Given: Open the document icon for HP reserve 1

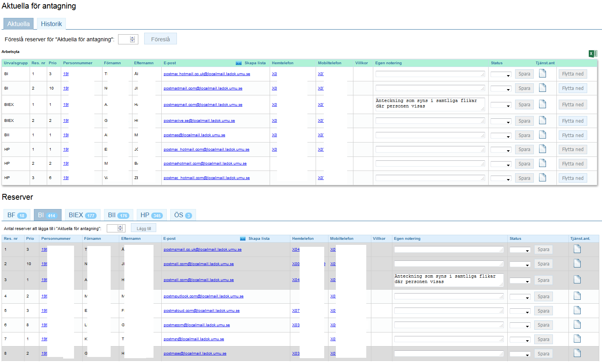Looking at the screenshot, I should pyautogui.click(x=542, y=149).
